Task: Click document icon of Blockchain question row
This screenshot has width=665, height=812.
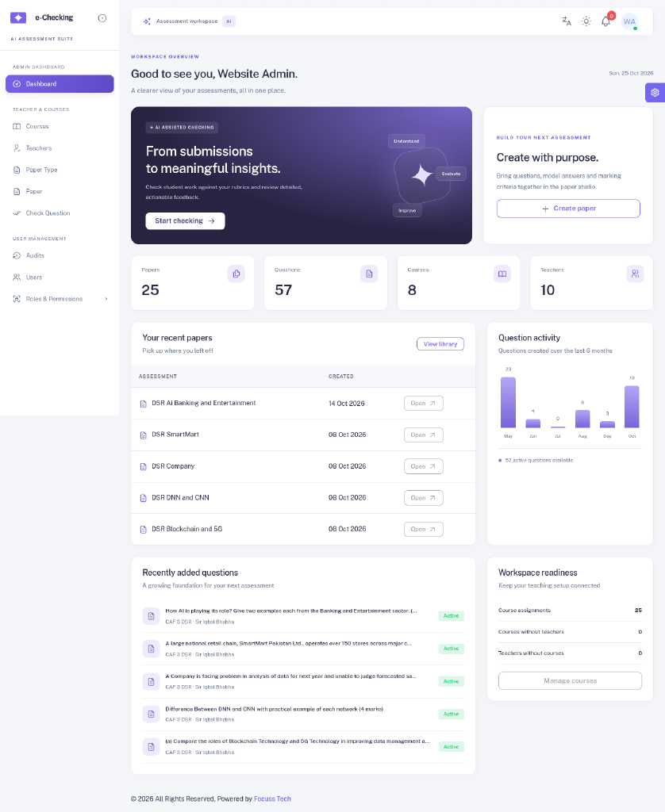Action: pos(152,747)
